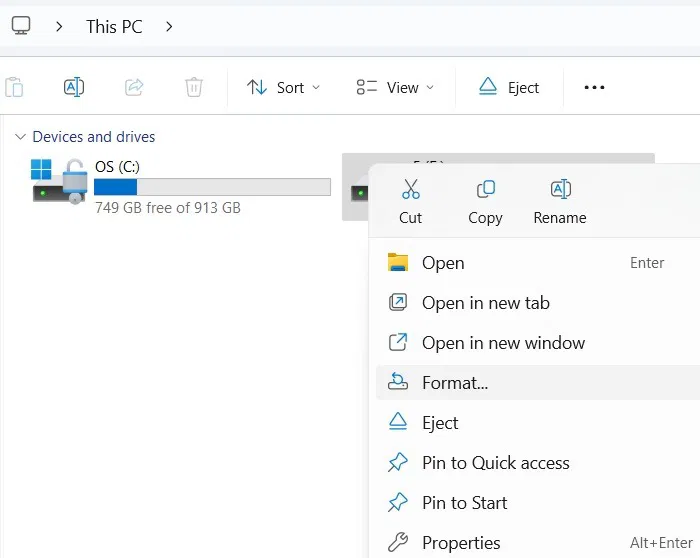Select Open in new tab

tap(485, 303)
